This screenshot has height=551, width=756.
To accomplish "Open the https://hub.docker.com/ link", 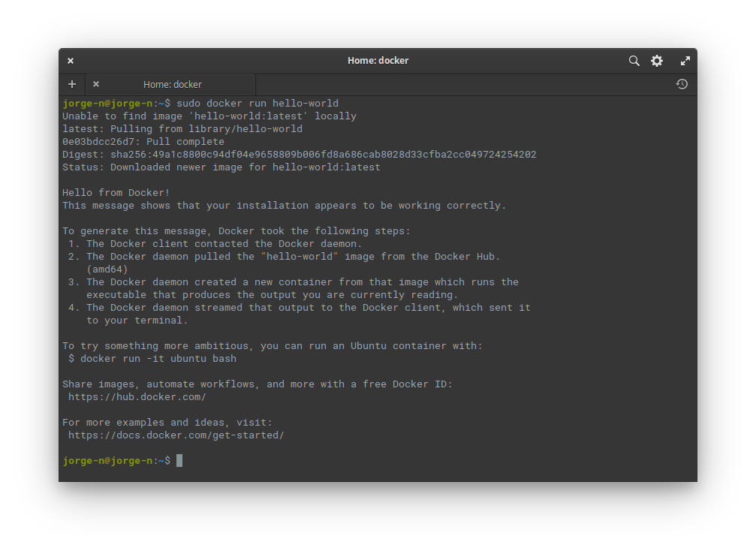I will click(x=137, y=397).
